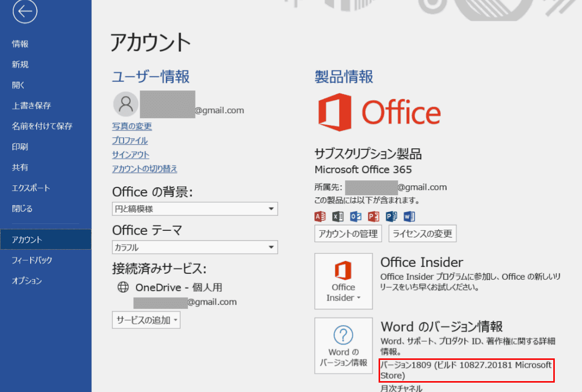582x392 pixels.
Task: Open the Office Insider button
Action: pyautogui.click(x=343, y=281)
